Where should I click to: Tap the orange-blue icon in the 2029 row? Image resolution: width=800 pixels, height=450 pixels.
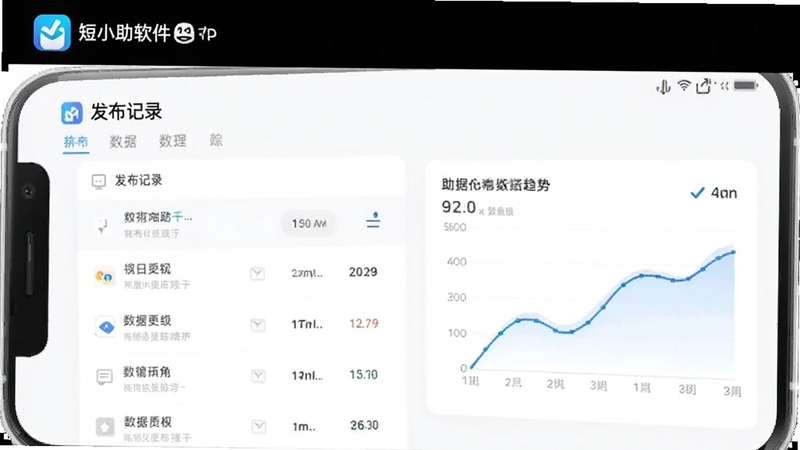coord(105,276)
